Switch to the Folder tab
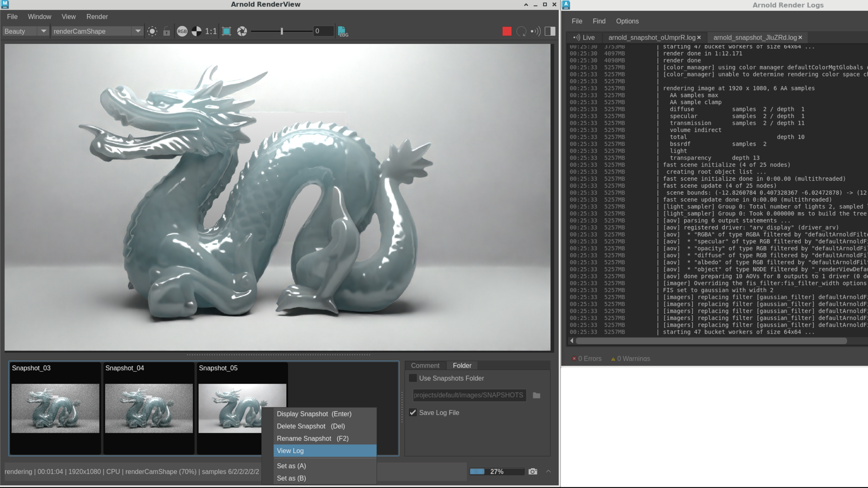Viewport: 868px width, 488px height. click(462, 365)
